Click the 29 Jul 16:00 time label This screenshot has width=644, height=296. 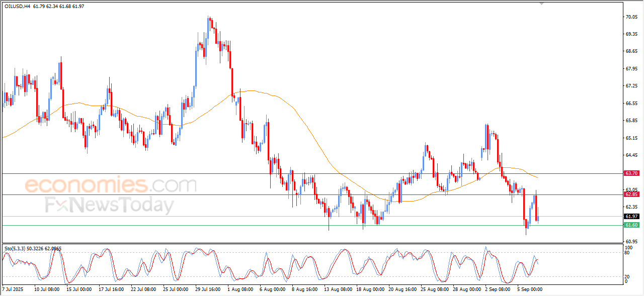[208, 289]
